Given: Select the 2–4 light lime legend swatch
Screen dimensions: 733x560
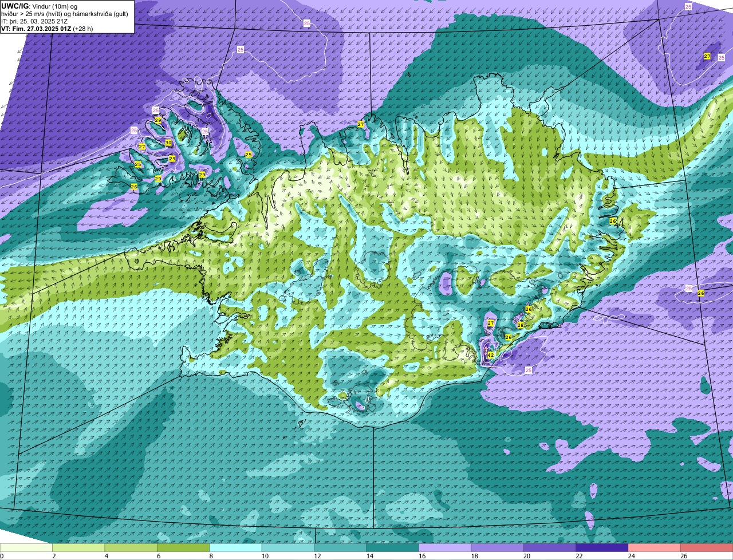Looking at the screenshot, I should coord(78,548).
